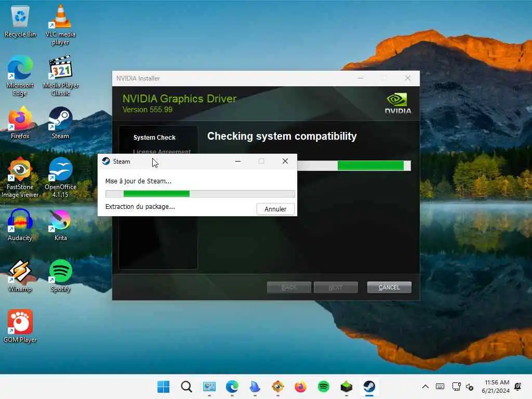Image resolution: width=532 pixels, height=399 pixels.
Task: Minimize the NVIDIA Installer window
Action: [x=361, y=78]
